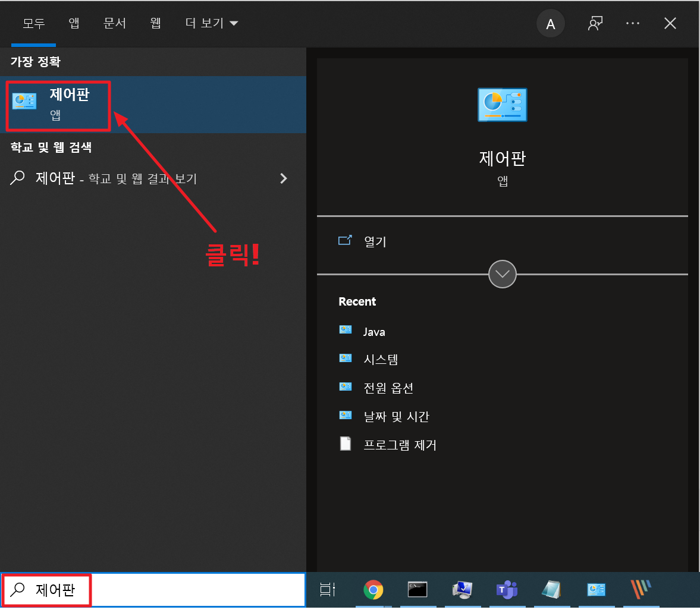Click the A account avatar
This screenshot has height=613, width=700.
pos(550,24)
